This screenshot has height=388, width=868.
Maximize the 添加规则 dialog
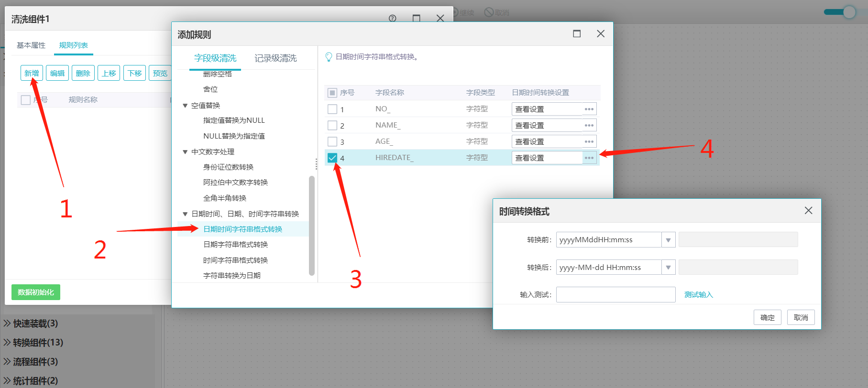tap(577, 33)
